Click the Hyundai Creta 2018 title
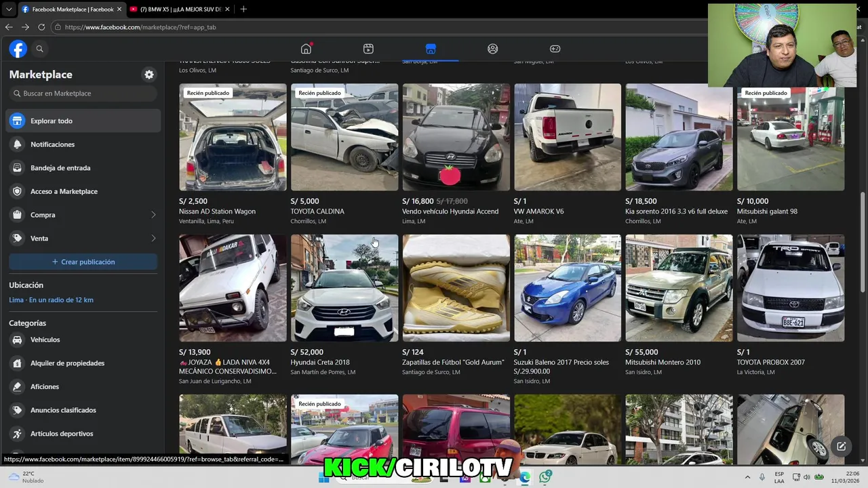The height and width of the screenshot is (488, 868). (320, 363)
